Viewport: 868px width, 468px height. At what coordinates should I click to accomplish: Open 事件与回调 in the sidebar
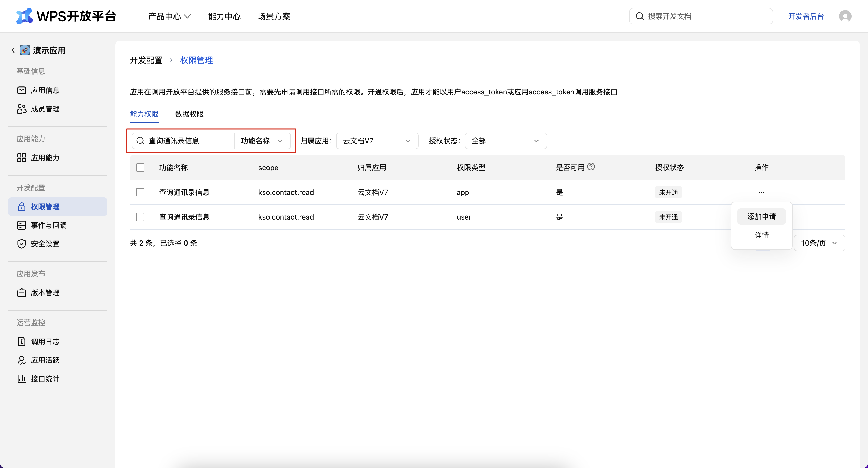[x=48, y=225]
